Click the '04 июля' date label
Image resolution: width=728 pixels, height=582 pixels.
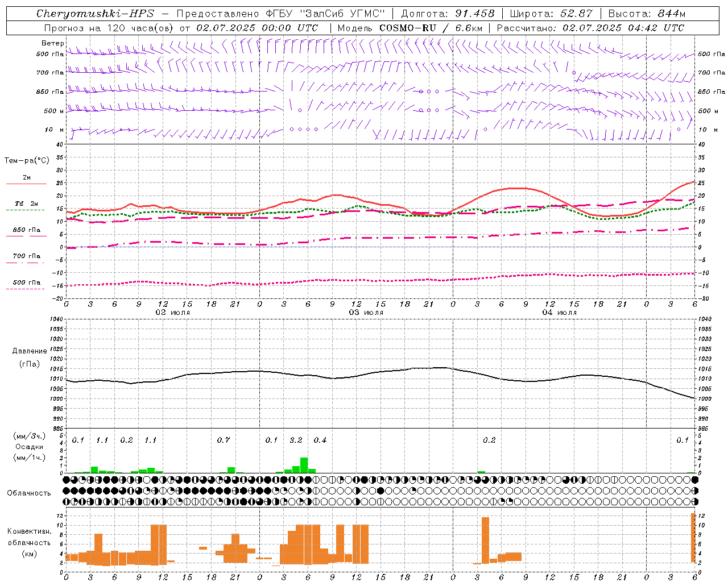[x=560, y=313]
